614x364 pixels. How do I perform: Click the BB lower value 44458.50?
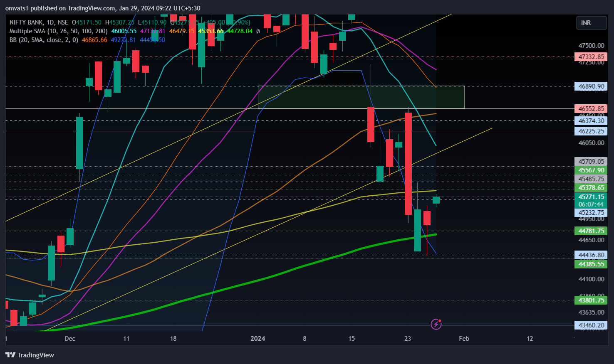(152, 40)
